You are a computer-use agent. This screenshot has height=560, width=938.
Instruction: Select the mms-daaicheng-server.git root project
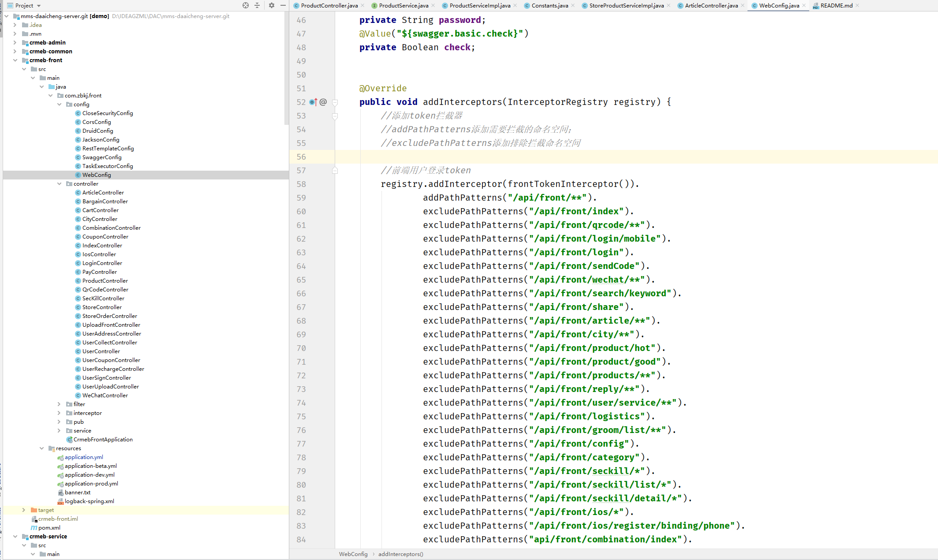point(146,16)
